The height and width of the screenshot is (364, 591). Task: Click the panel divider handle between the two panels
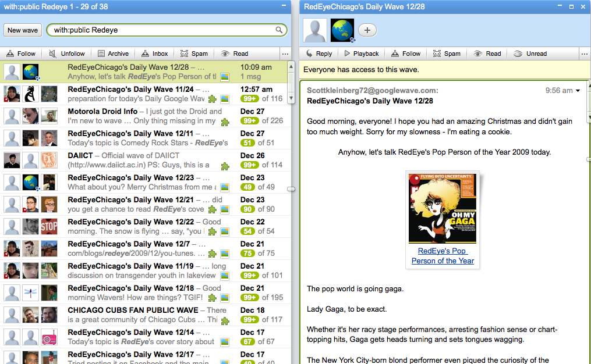291,189
